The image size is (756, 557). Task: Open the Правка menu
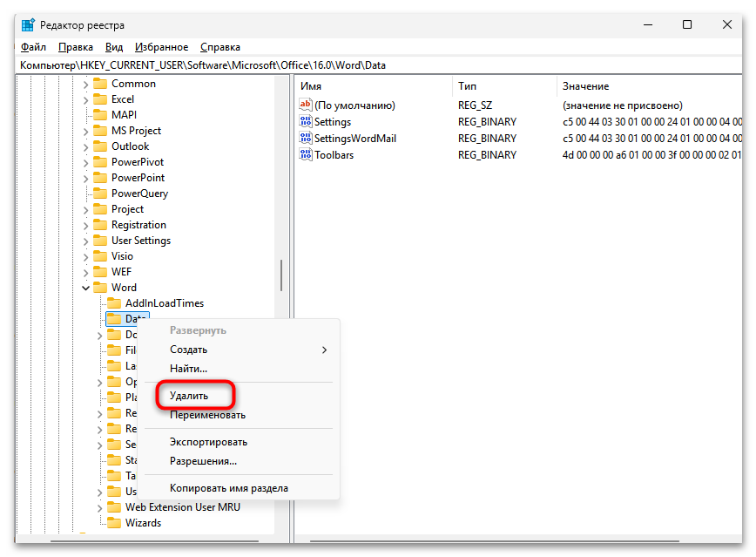coord(74,46)
